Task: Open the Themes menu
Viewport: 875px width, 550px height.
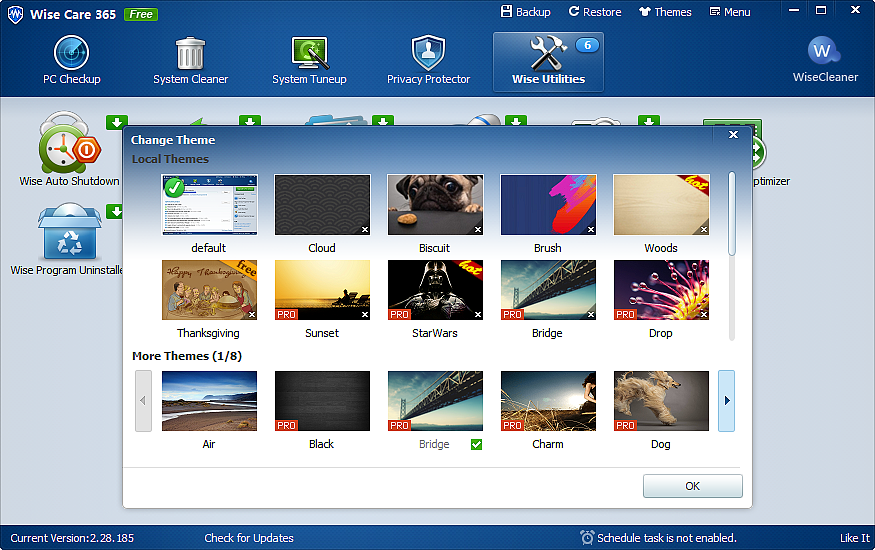Action: (x=665, y=12)
